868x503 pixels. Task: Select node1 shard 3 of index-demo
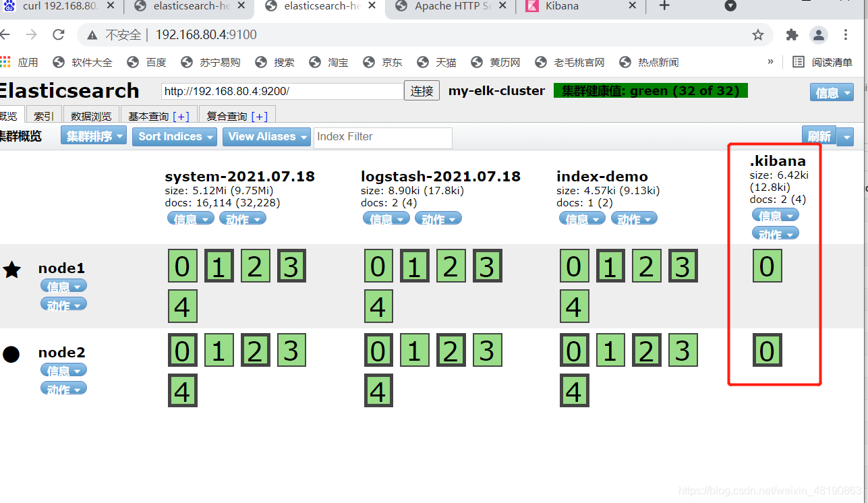(x=683, y=266)
